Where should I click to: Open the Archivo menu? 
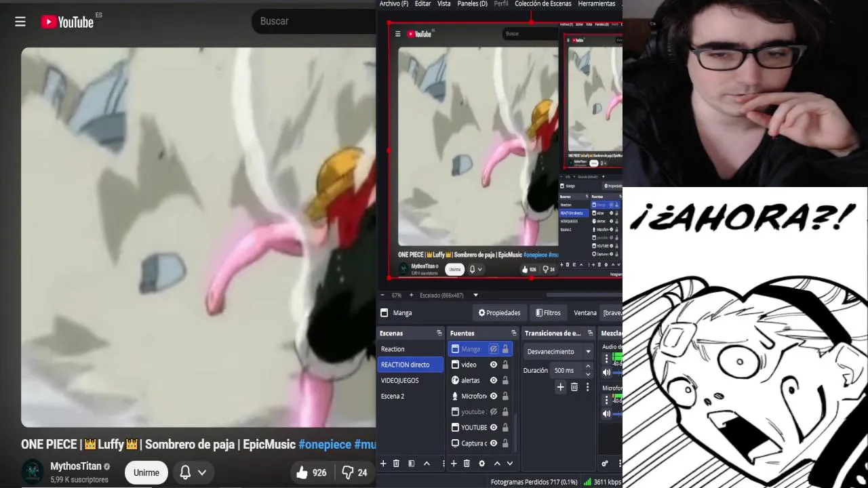(x=394, y=3)
